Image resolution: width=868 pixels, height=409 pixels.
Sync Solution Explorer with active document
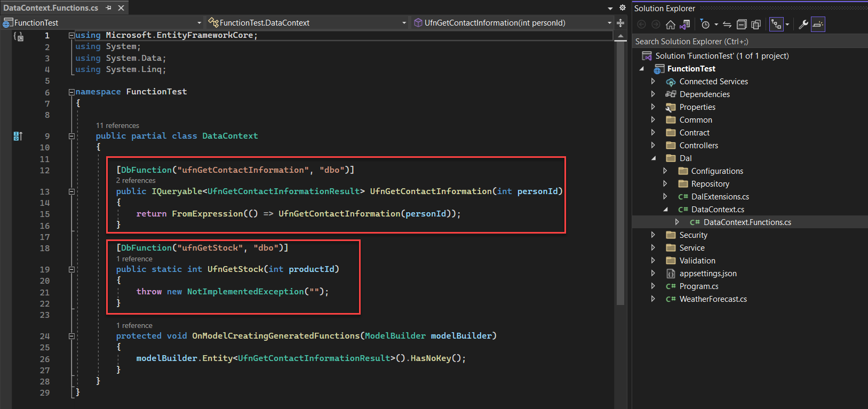click(x=727, y=25)
